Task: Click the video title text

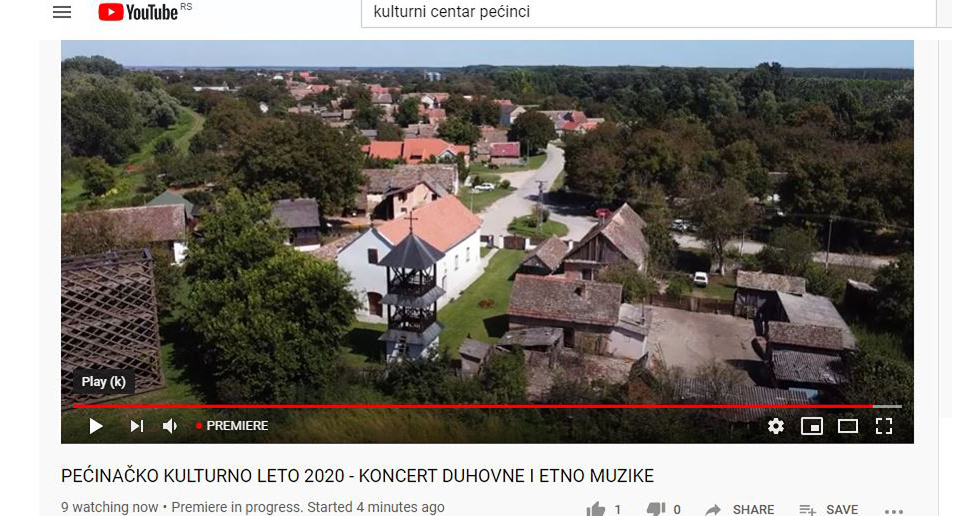Action: [357, 475]
